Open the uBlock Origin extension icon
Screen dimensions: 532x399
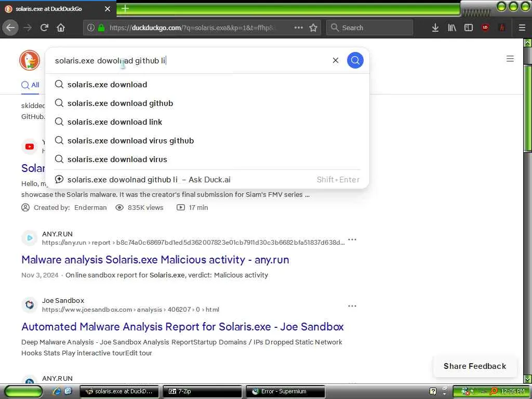[485, 28]
